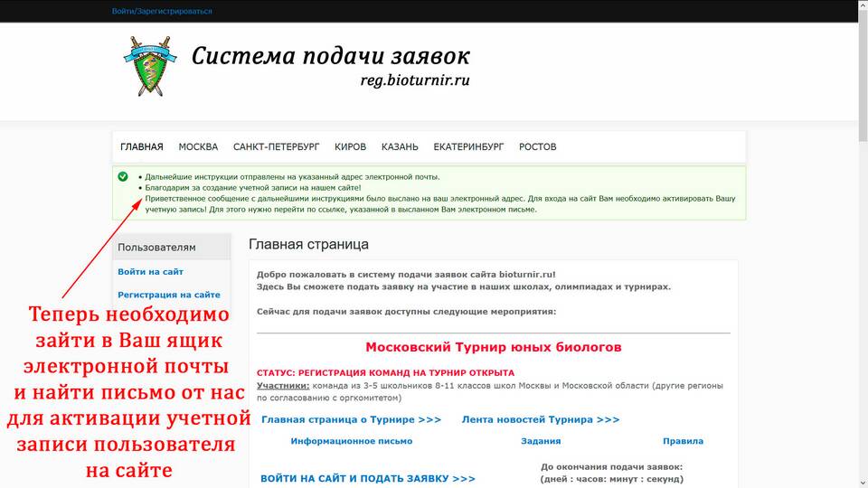Screen dimensions: 868x488
Task: Go to the САНКТ-ПЕТЕРБУРГ section
Action: pos(276,146)
